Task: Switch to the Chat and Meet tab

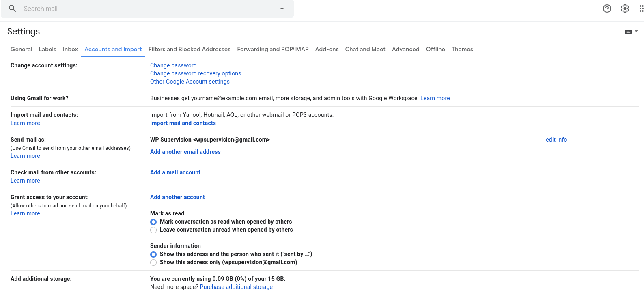Action: [365, 49]
